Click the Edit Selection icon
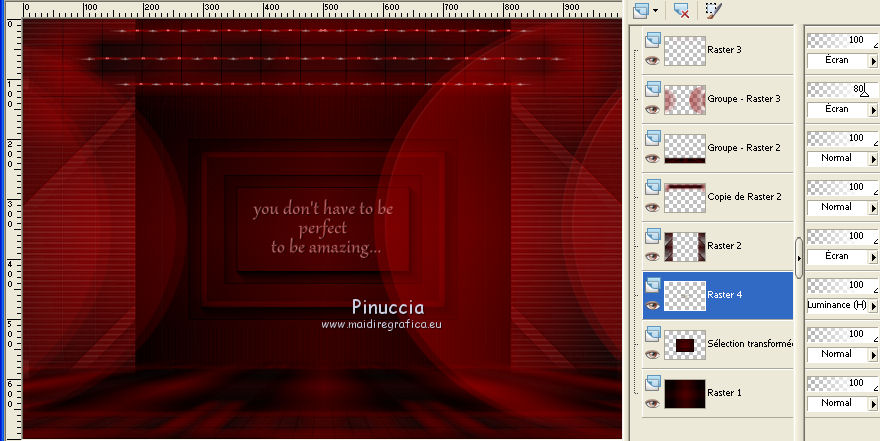Viewport: 880px width, 441px height. click(x=713, y=10)
